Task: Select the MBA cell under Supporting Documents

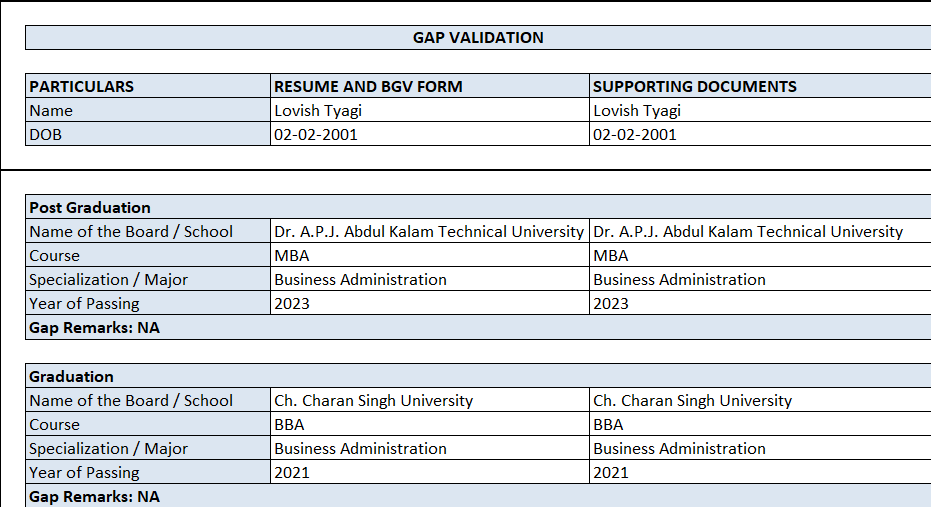Action: point(758,256)
